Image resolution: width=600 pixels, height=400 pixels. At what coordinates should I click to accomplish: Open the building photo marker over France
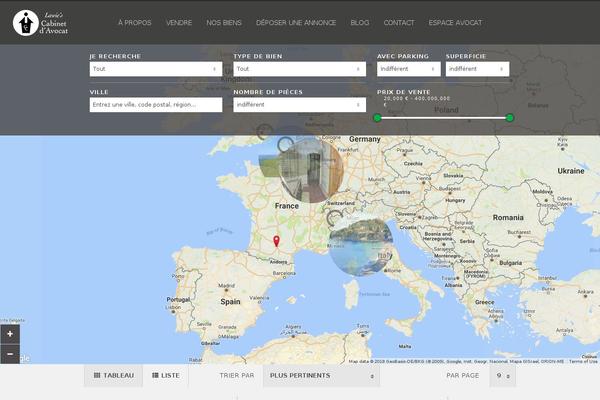[311, 170]
